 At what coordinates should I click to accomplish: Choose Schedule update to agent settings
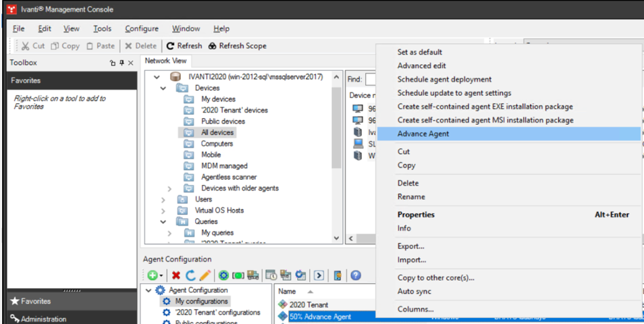point(509,92)
